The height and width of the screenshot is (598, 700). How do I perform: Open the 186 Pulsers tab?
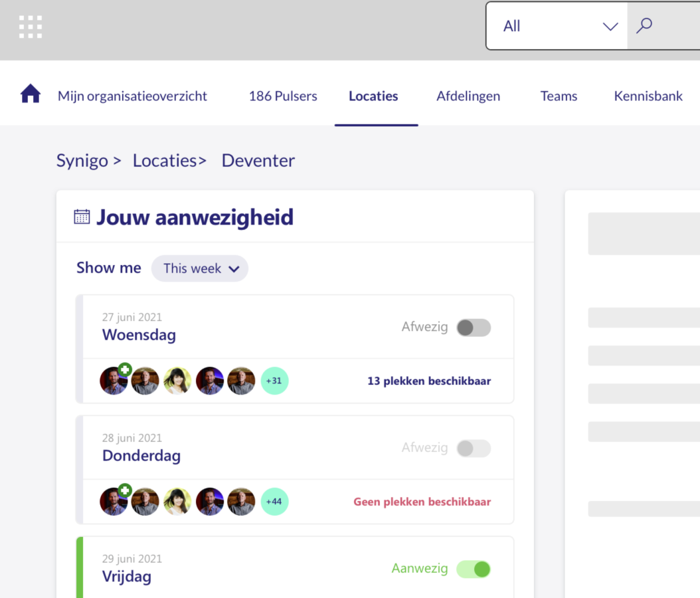tap(283, 96)
